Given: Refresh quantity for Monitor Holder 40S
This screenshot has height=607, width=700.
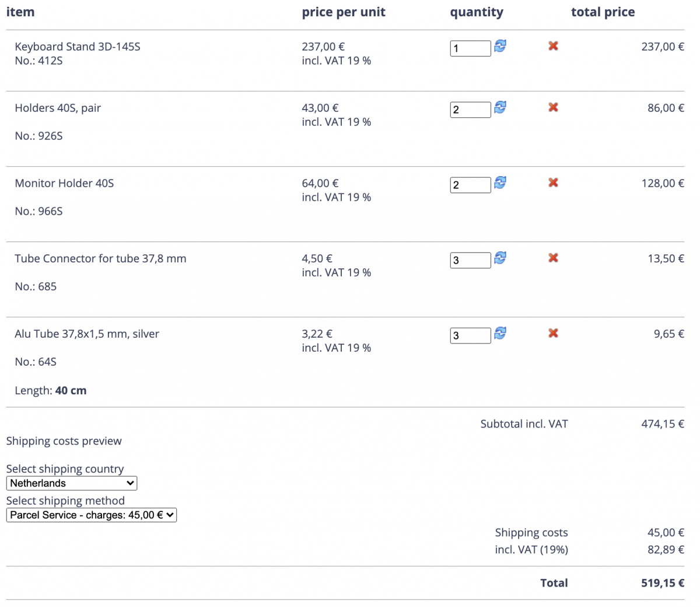Looking at the screenshot, I should (x=500, y=182).
